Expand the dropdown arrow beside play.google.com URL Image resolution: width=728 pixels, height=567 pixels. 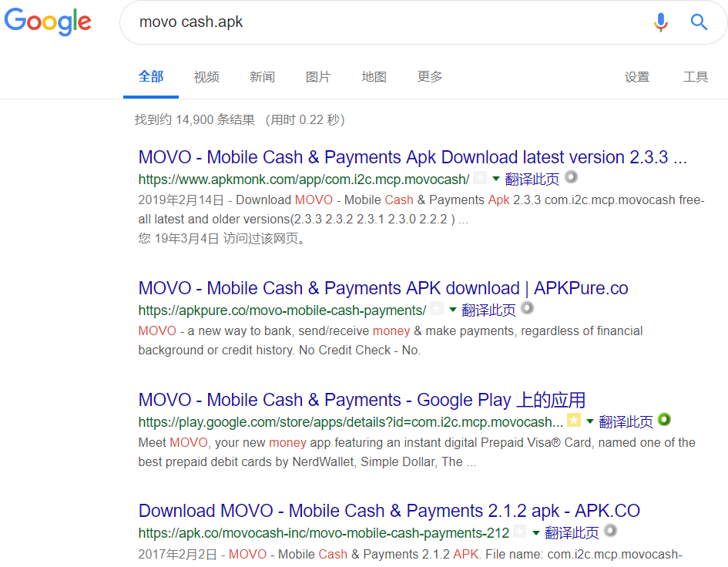pyautogui.click(x=590, y=421)
